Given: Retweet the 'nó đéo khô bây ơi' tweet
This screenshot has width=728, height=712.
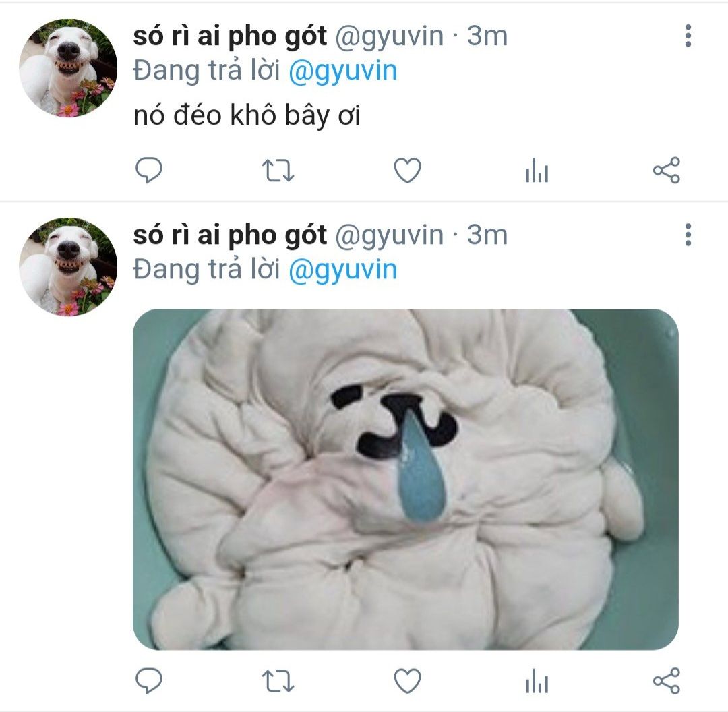Looking at the screenshot, I should 278,170.
